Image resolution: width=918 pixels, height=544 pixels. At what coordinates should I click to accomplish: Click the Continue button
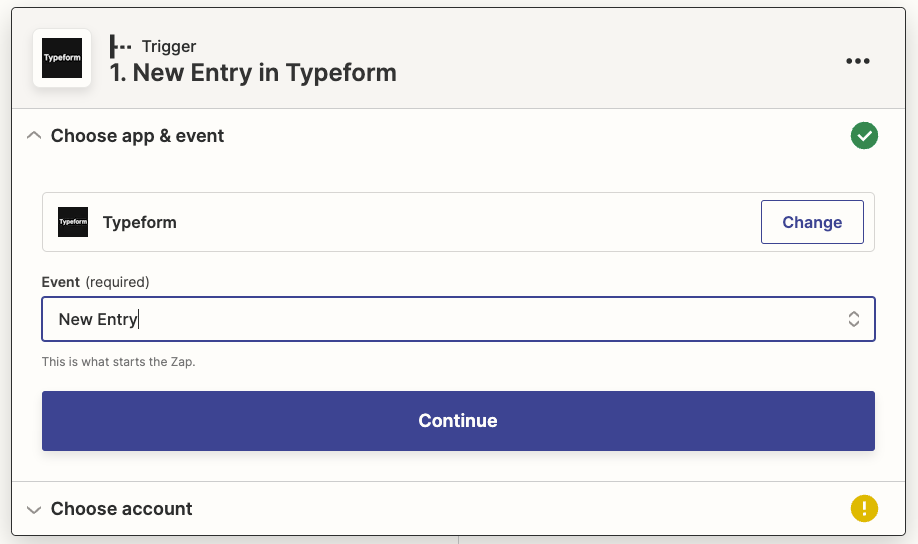[458, 421]
